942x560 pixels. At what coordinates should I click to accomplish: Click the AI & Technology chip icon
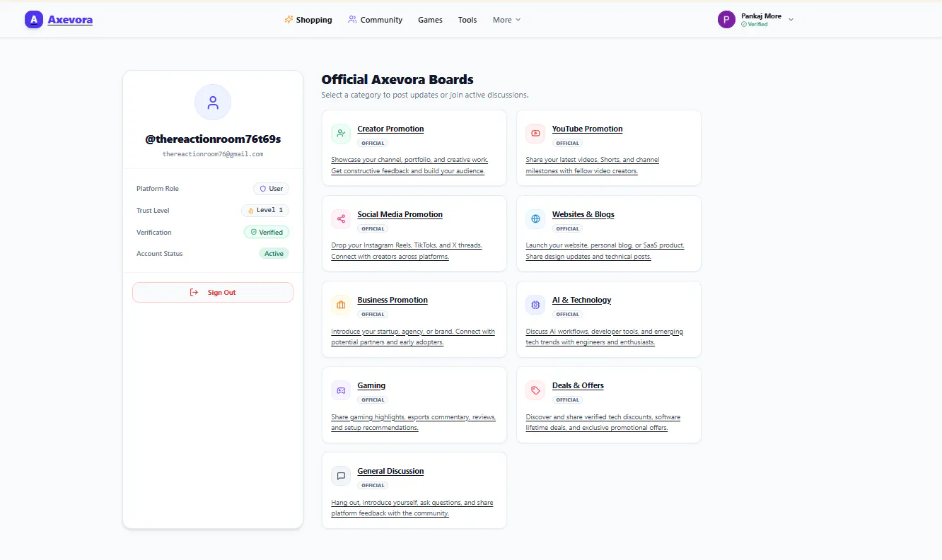pos(535,305)
